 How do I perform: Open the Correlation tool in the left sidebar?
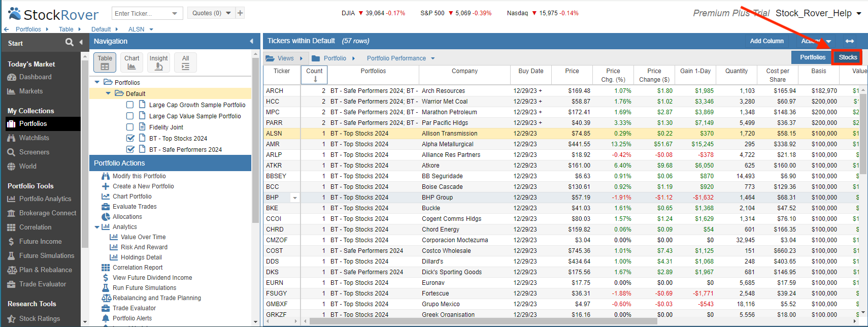coord(35,227)
